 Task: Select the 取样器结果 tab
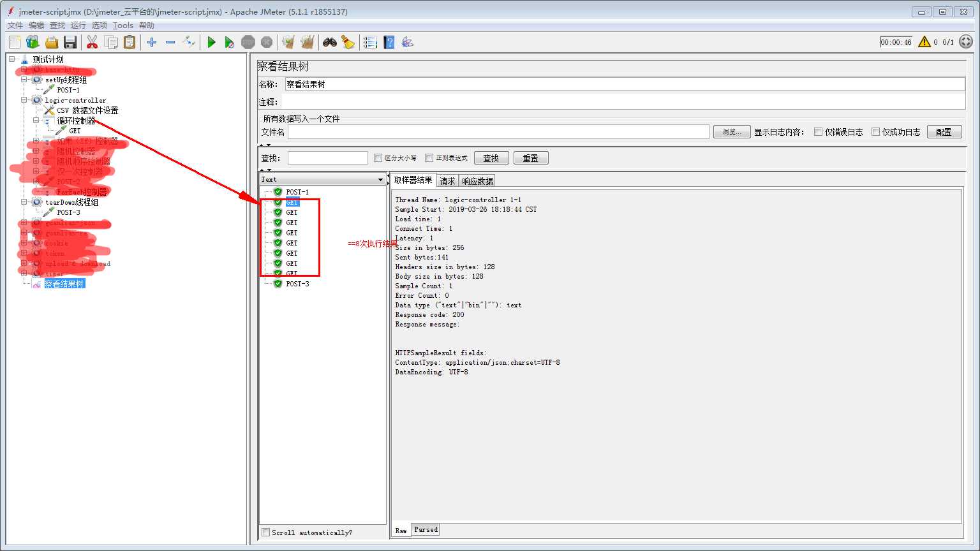413,180
